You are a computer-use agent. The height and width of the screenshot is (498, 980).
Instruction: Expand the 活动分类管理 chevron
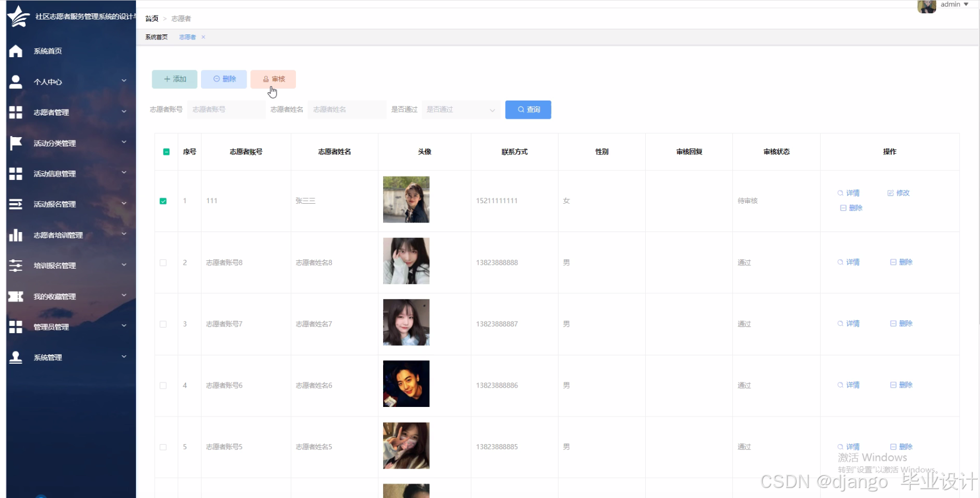pos(124,142)
